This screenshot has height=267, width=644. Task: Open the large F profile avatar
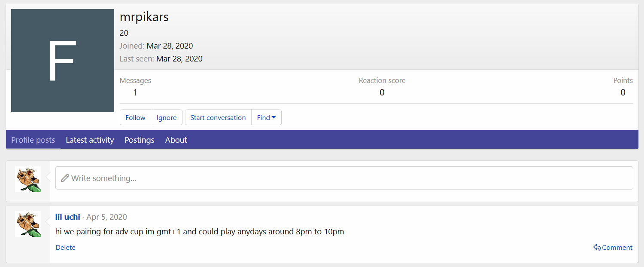[x=63, y=61]
